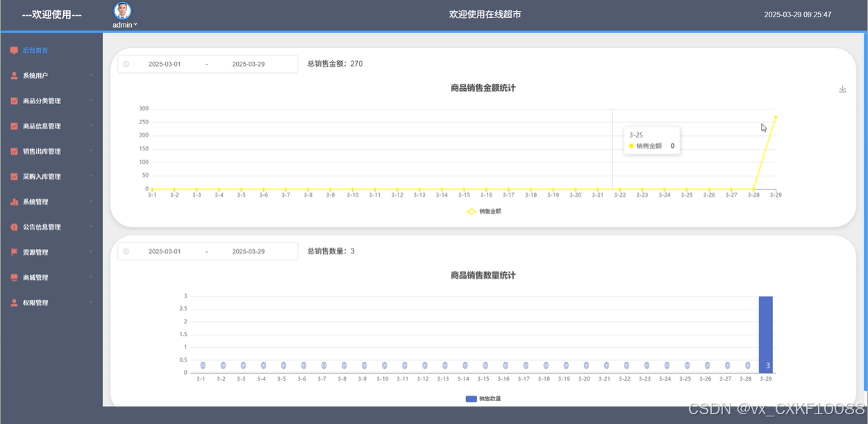Viewport: 868px width, 424px height.
Task: Click clock icon in sales quantity date picker
Action: [126, 251]
